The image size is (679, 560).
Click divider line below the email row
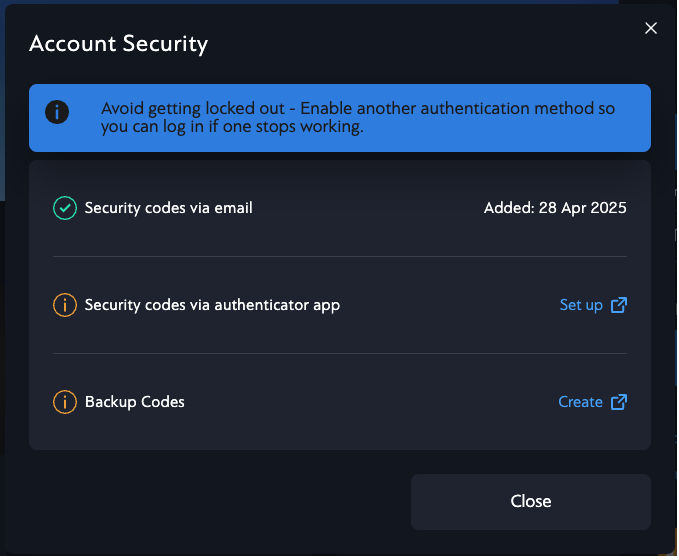point(340,256)
